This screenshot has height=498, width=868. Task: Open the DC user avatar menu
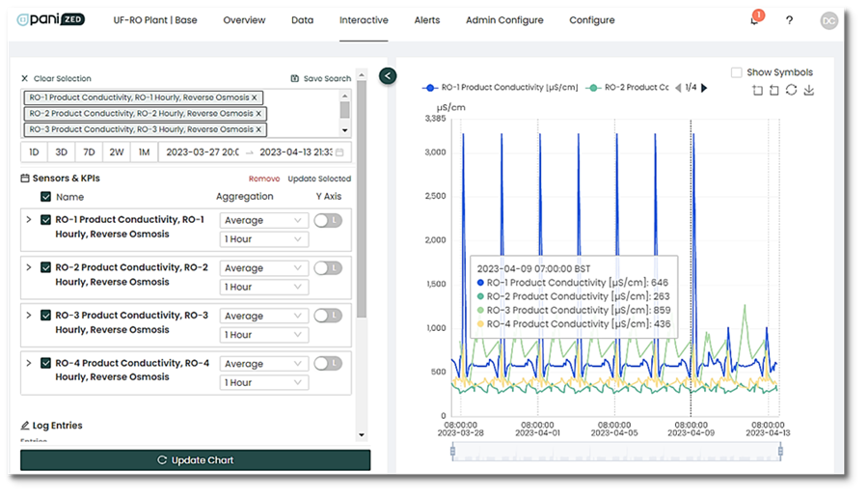828,20
